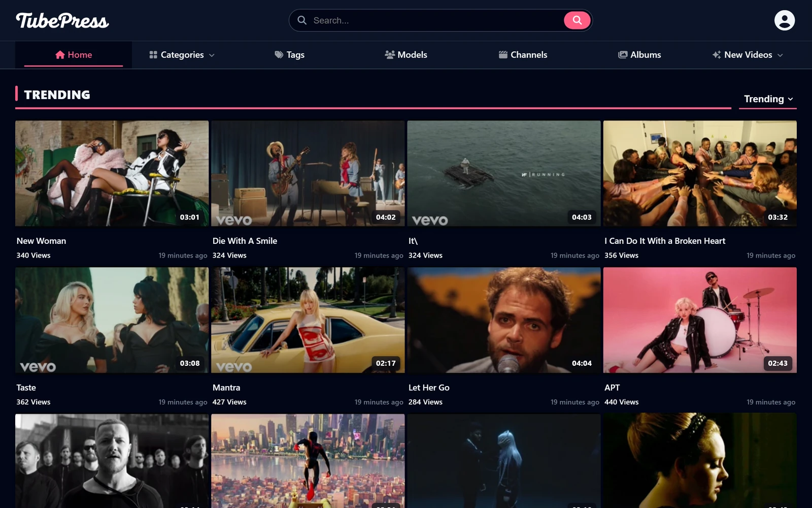The image size is (812, 508).
Task: Open the Albums menu item
Action: pos(639,55)
